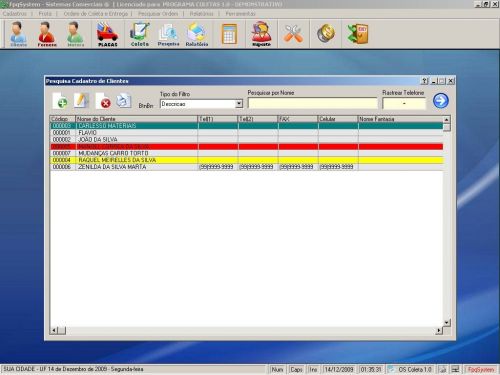Click the Pesquisar por Nome input field
This screenshot has width=500, height=375.
[312, 103]
